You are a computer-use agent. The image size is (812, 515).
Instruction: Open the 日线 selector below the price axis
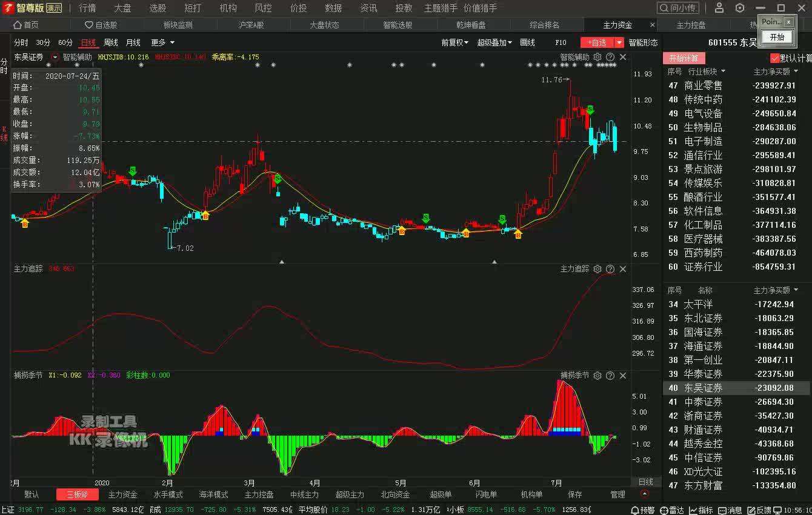pos(646,482)
